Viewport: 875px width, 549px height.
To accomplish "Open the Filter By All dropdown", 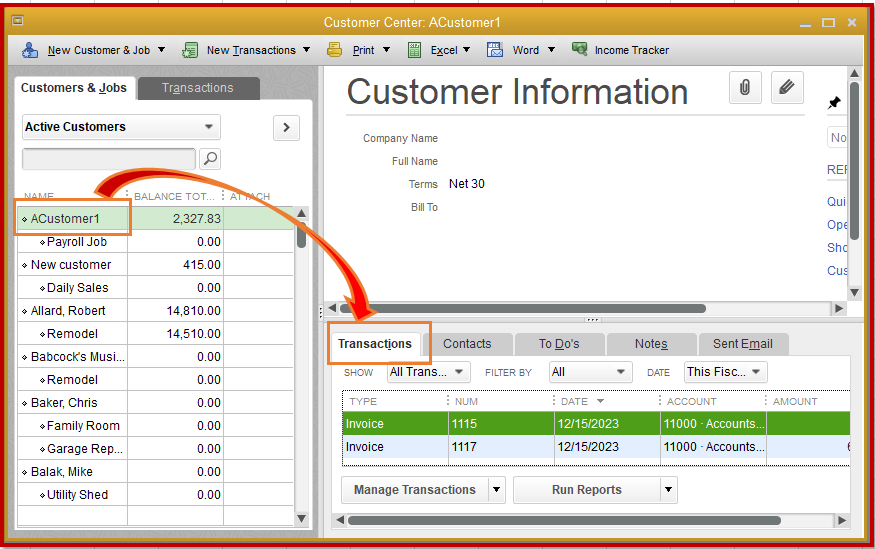I will (590, 372).
